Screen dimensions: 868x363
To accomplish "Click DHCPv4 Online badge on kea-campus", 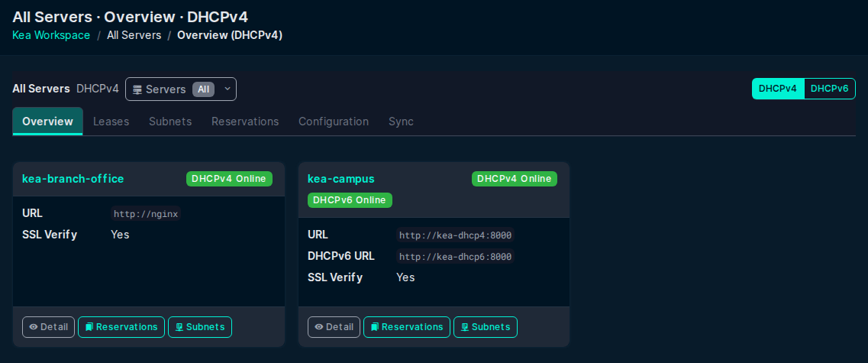I will (x=515, y=179).
